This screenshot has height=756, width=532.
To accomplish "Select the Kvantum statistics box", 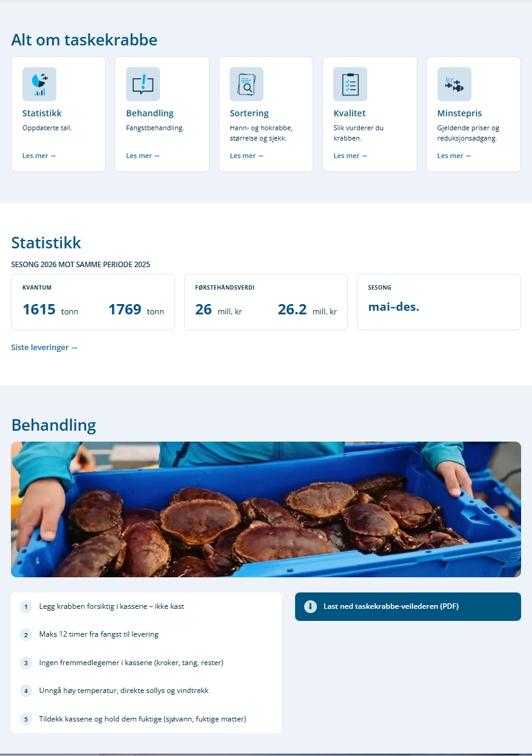I will click(93, 302).
